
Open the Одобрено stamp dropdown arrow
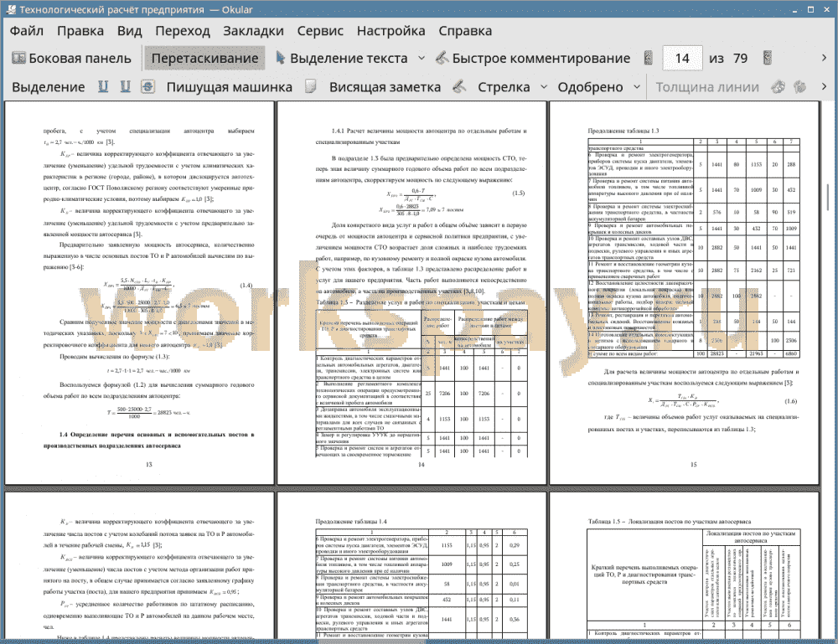coord(637,87)
